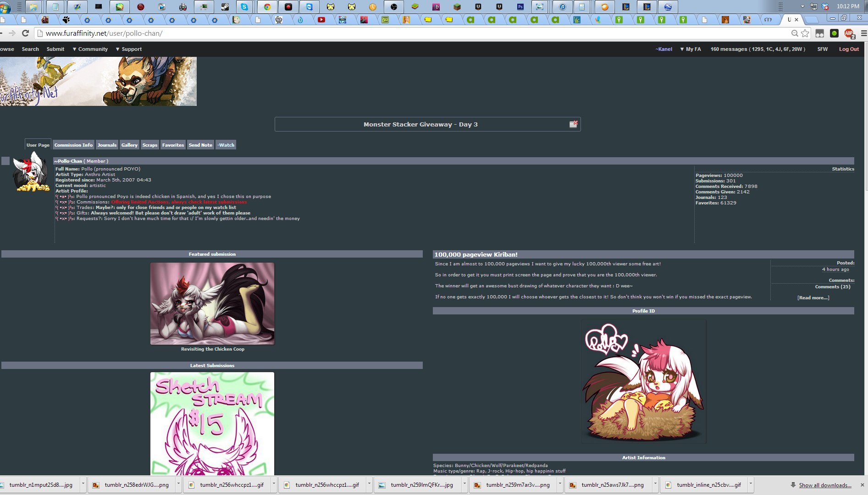View Comments (25) on the journal

pos(833,287)
